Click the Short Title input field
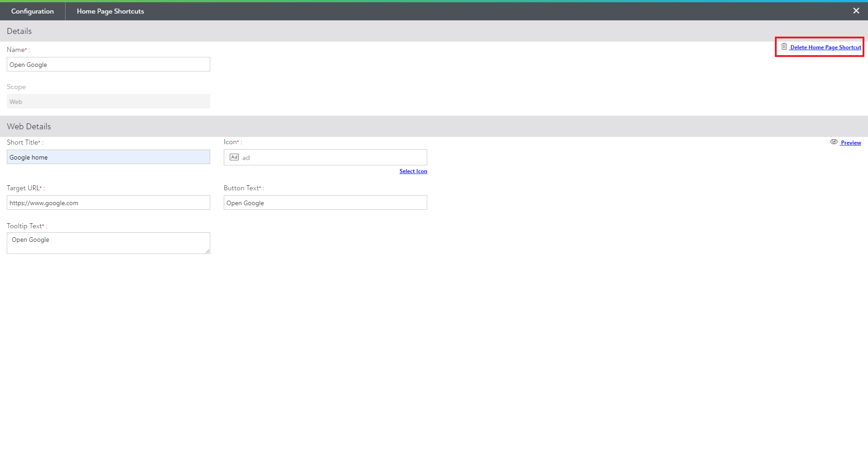 click(x=108, y=157)
